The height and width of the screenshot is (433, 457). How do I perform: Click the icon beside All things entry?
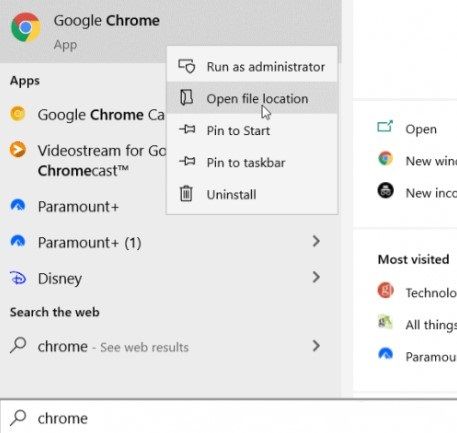point(385,322)
